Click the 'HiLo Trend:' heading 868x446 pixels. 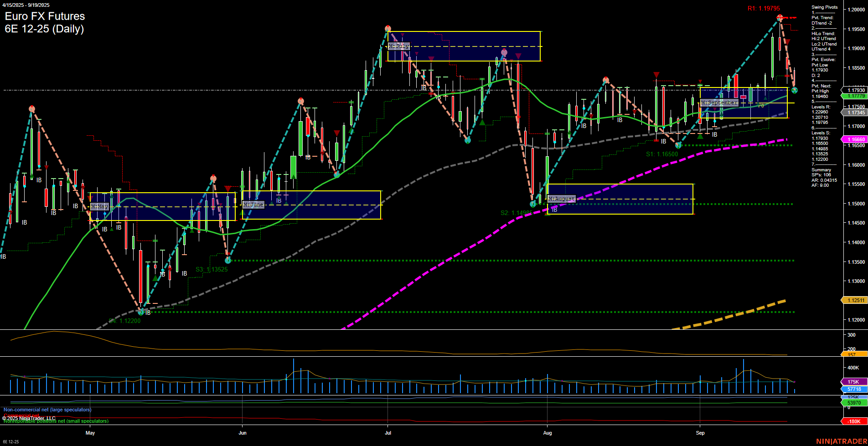tap(823, 34)
